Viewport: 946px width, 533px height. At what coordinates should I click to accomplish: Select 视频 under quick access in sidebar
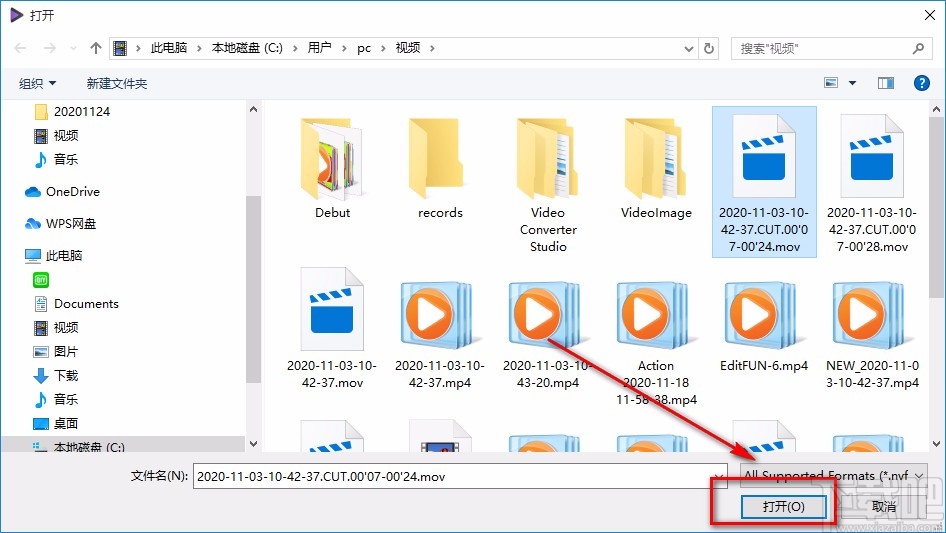57,136
